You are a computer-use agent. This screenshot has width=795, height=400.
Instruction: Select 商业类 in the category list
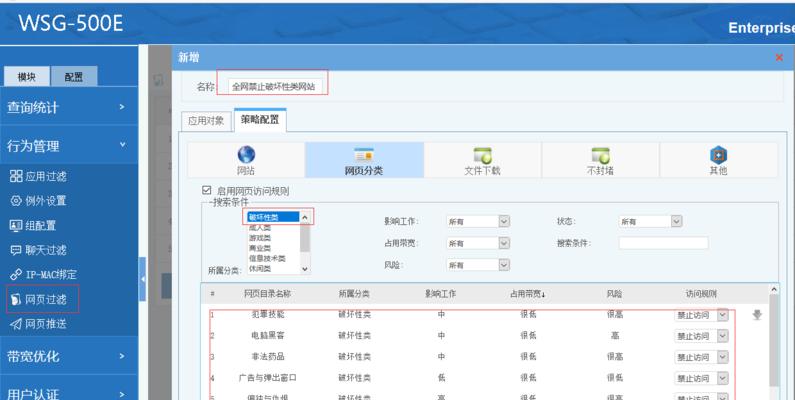[x=260, y=248]
